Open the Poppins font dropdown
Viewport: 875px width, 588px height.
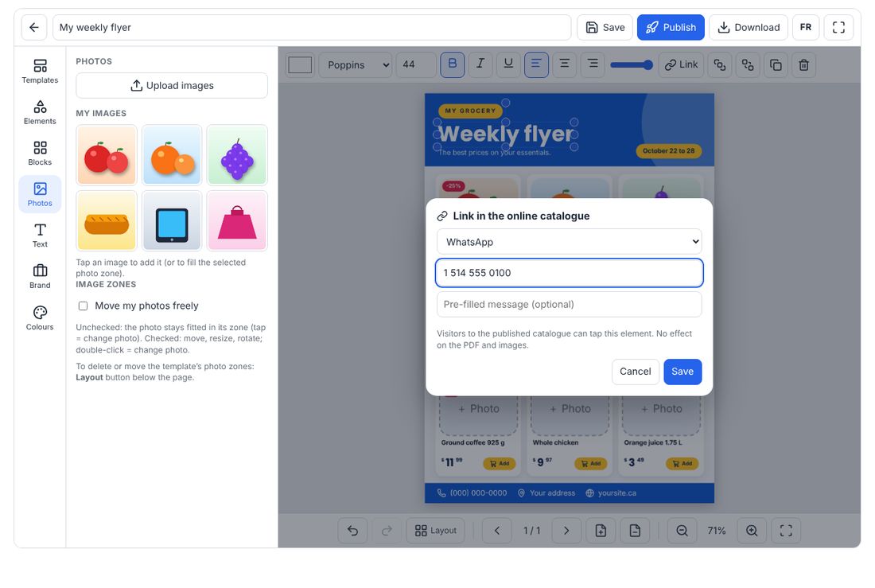pos(356,64)
